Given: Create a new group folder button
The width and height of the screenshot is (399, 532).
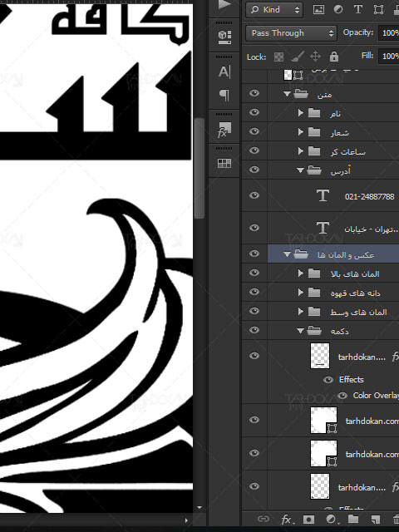Looking at the screenshot, I should point(352,519).
